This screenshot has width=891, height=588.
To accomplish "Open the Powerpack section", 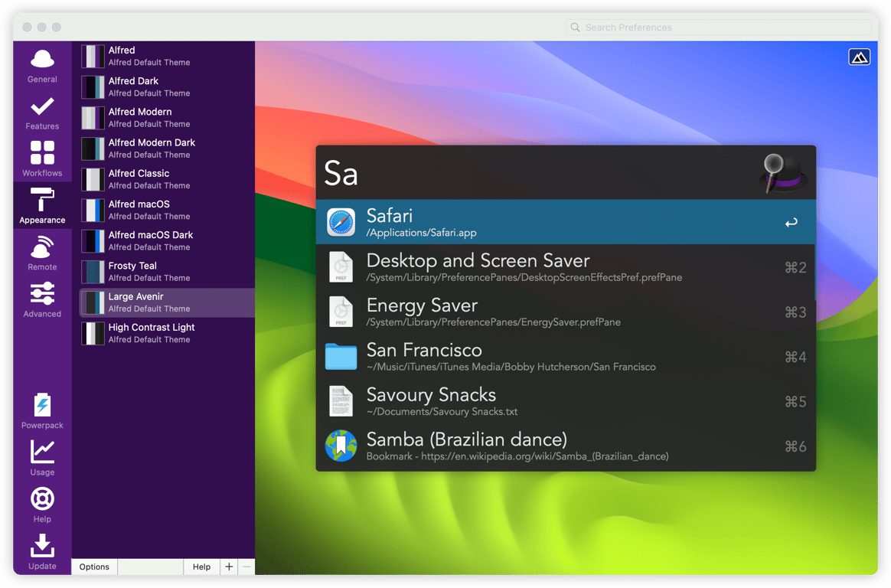I will (x=42, y=410).
